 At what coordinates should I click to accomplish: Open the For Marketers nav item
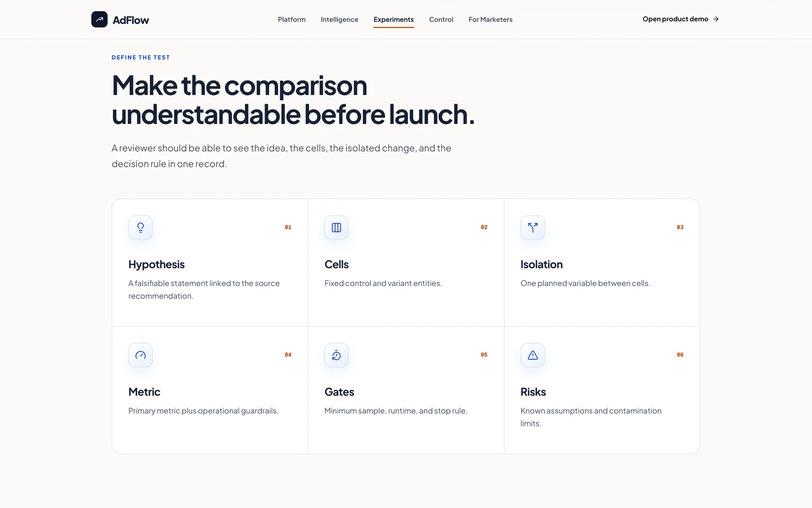point(490,19)
